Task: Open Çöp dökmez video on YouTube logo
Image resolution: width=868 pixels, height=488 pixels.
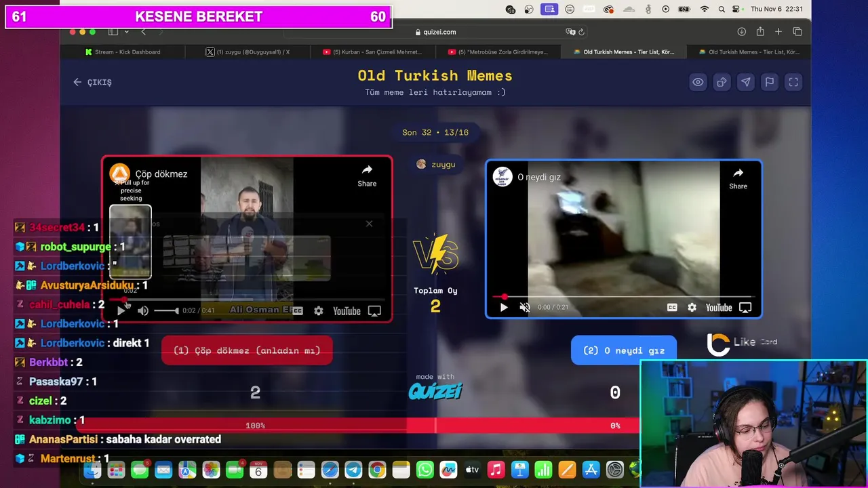Action: point(347,311)
